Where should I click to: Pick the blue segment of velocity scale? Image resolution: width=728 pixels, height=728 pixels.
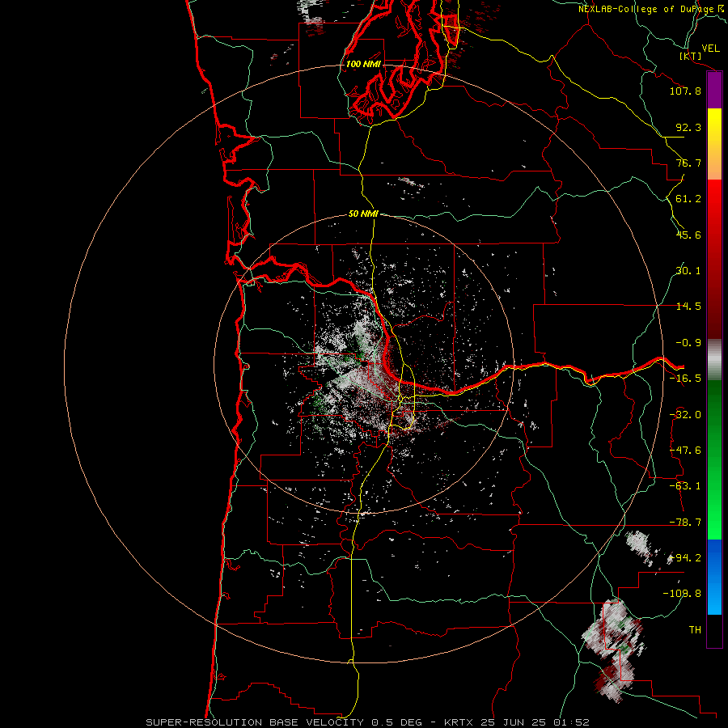click(x=714, y=577)
